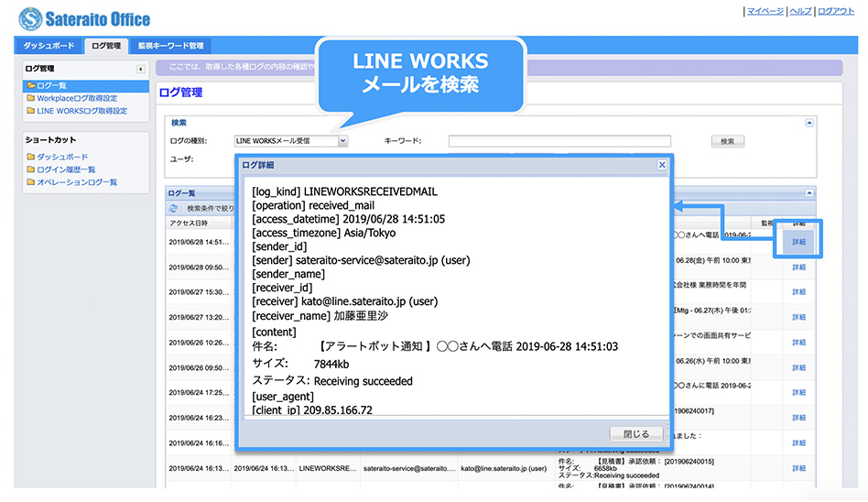The width and height of the screenshot is (868, 502).
Task: Collapse the ログ一覧 panel
Action: (809, 192)
